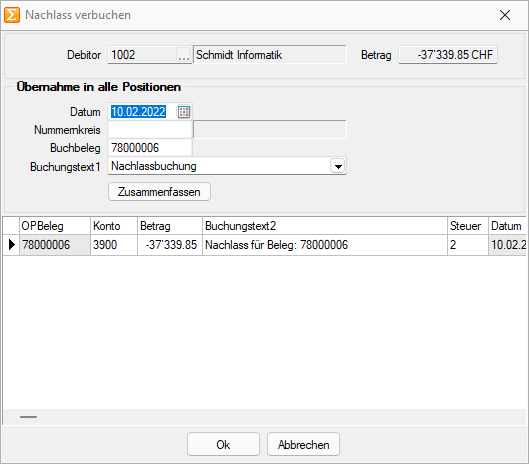
Task: Open the calendar picker beside Datum
Action: [x=184, y=112]
